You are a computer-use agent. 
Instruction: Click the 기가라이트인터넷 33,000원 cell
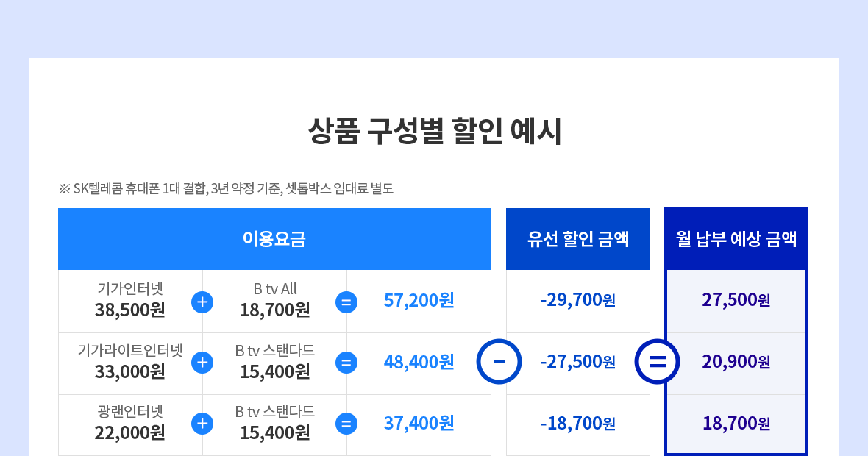pos(130,361)
